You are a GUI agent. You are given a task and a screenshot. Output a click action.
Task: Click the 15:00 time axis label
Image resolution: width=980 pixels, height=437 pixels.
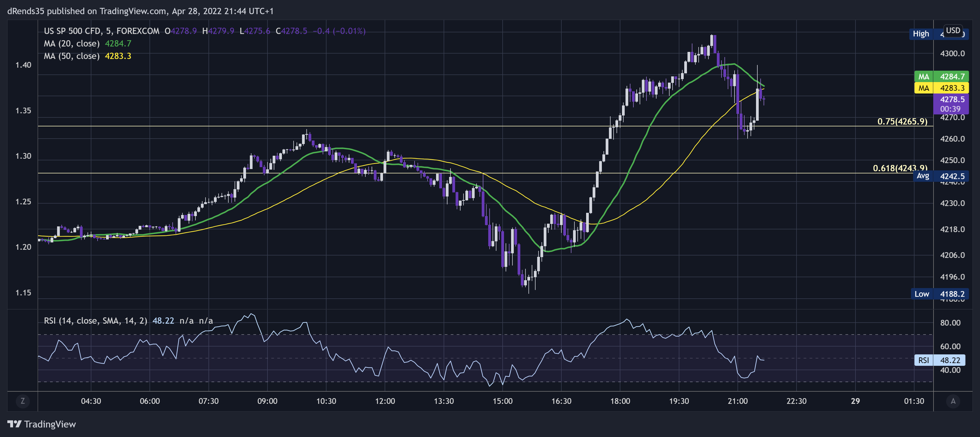click(503, 401)
